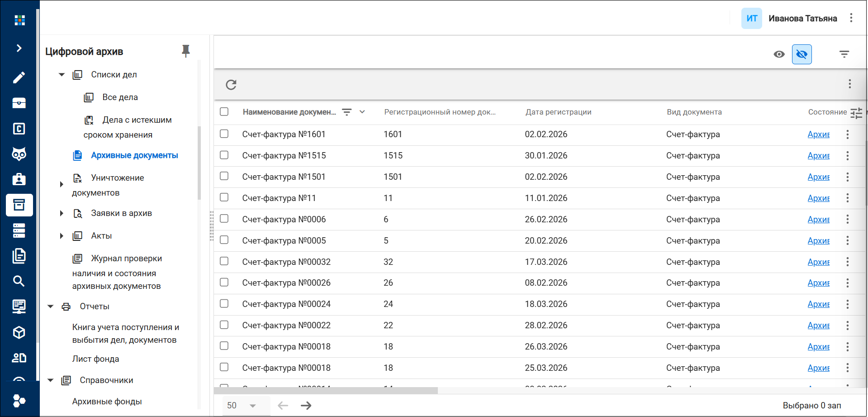The width and height of the screenshot is (868, 417).
Task: Open the monitor workstation module
Action: [19, 307]
